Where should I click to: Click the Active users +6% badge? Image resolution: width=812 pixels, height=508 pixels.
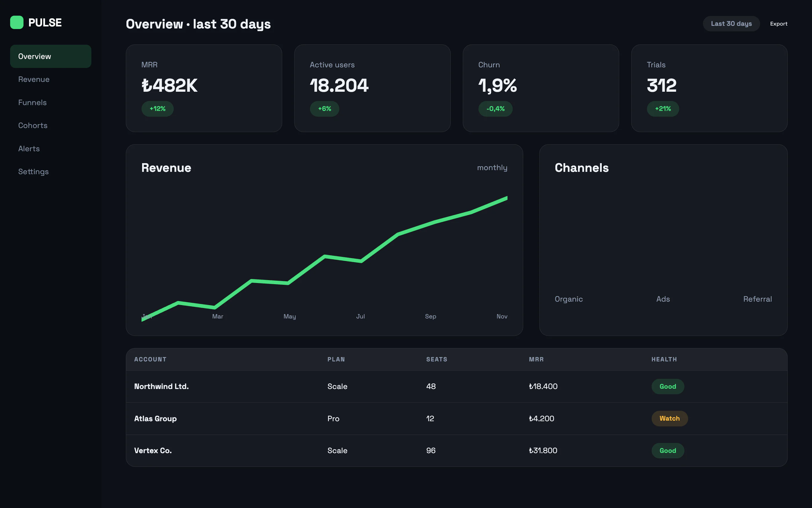coord(325,109)
